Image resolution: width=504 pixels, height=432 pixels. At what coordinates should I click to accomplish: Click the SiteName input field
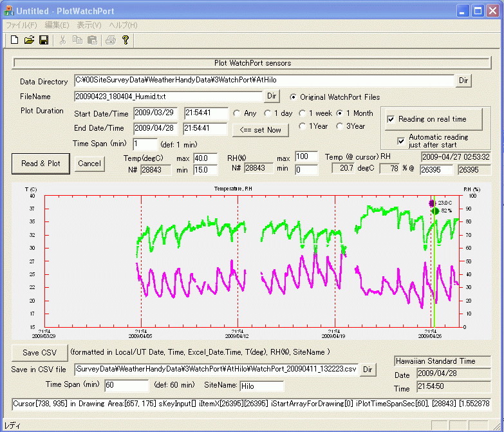click(261, 386)
